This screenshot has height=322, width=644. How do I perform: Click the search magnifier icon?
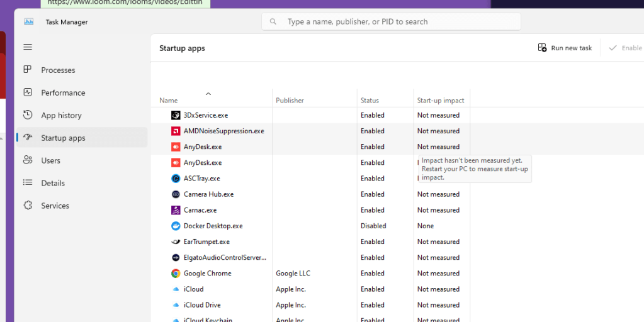[x=273, y=22]
